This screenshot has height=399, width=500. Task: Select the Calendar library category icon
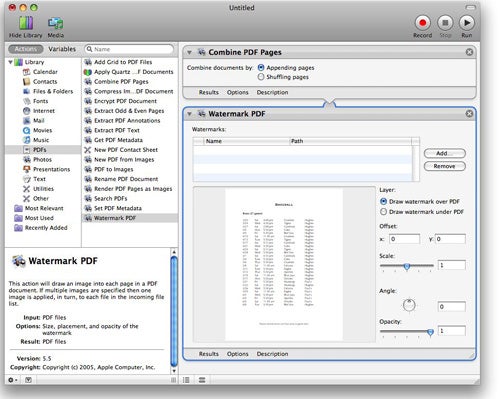26,72
